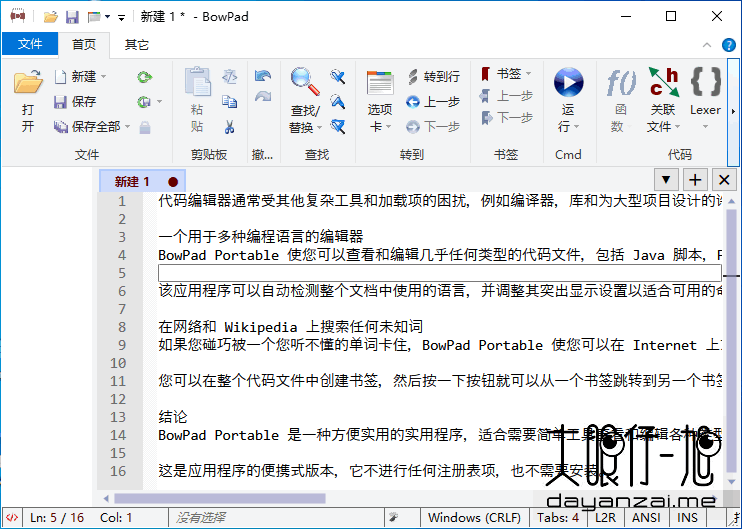
Task: Expand the 查找/替换 dropdown arrow
Action: click(x=319, y=127)
